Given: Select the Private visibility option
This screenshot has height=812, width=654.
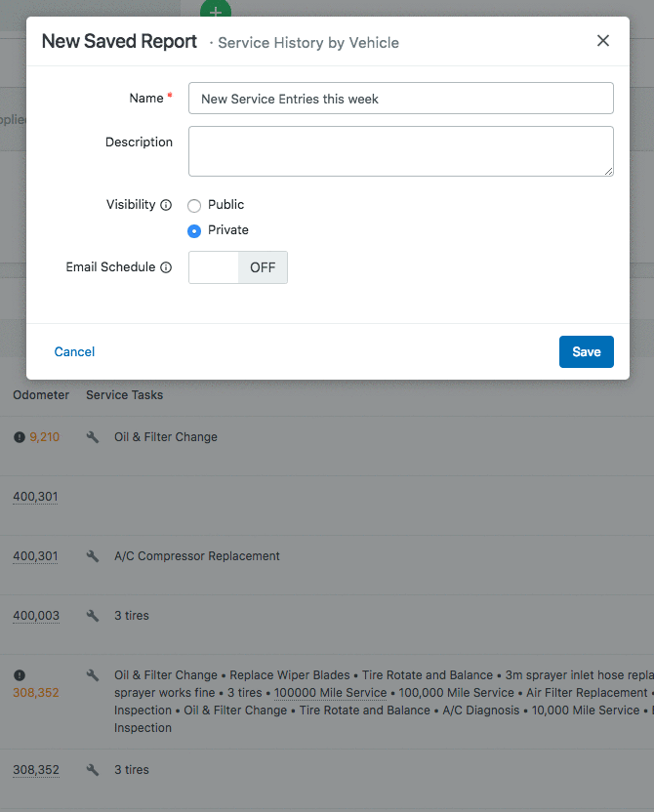Looking at the screenshot, I should click(194, 230).
